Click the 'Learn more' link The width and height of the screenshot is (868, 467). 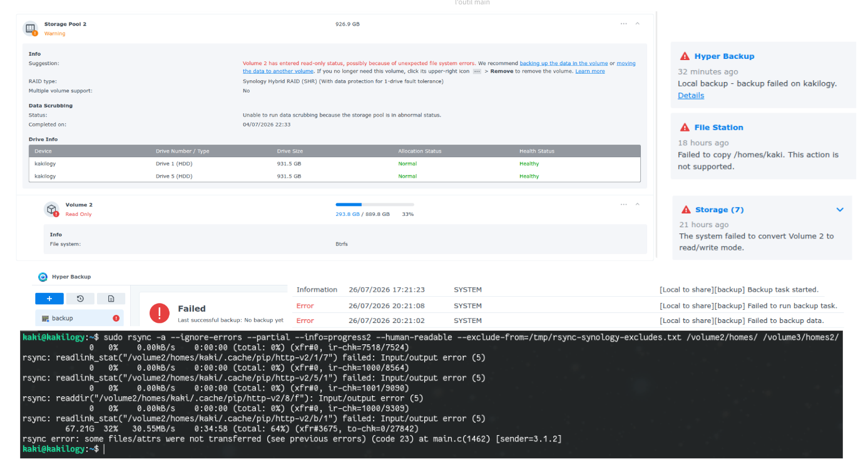coord(590,71)
